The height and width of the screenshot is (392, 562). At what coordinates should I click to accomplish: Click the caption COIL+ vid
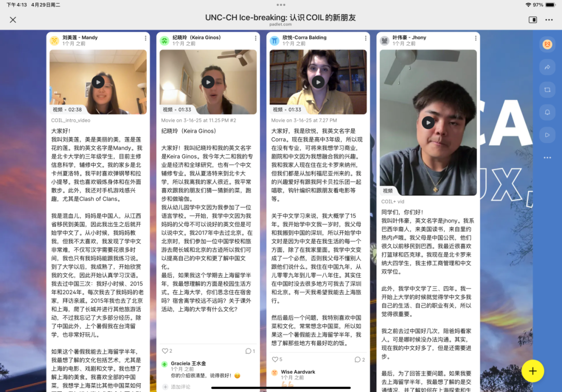(393, 202)
